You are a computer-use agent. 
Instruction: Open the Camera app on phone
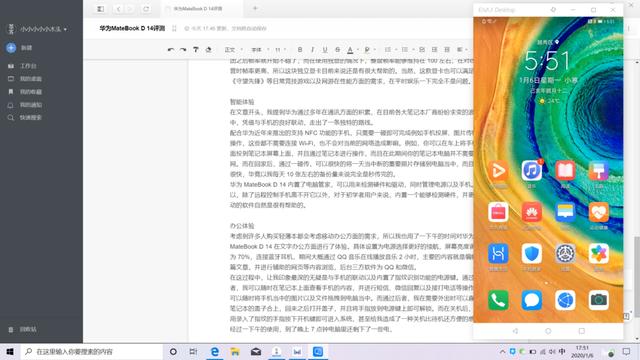click(x=598, y=300)
